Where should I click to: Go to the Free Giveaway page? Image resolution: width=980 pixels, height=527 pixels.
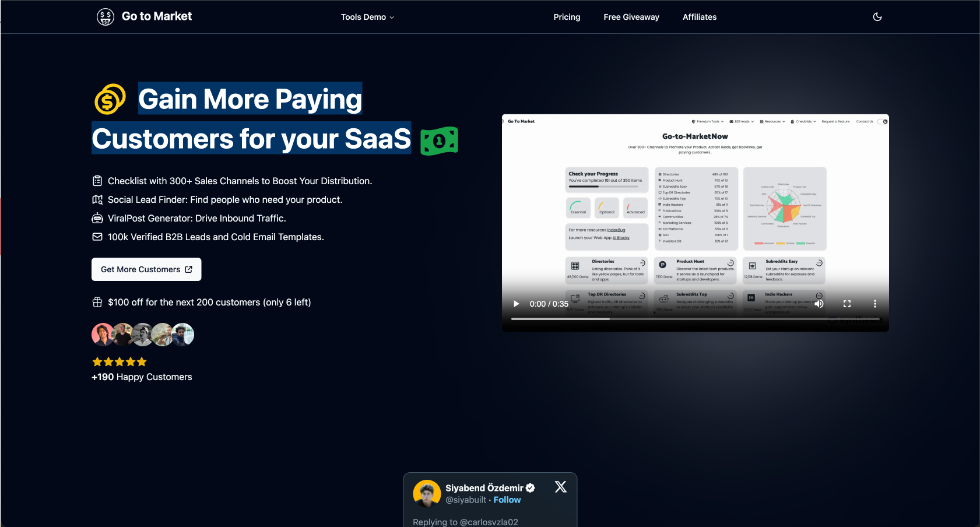pos(631,17)
